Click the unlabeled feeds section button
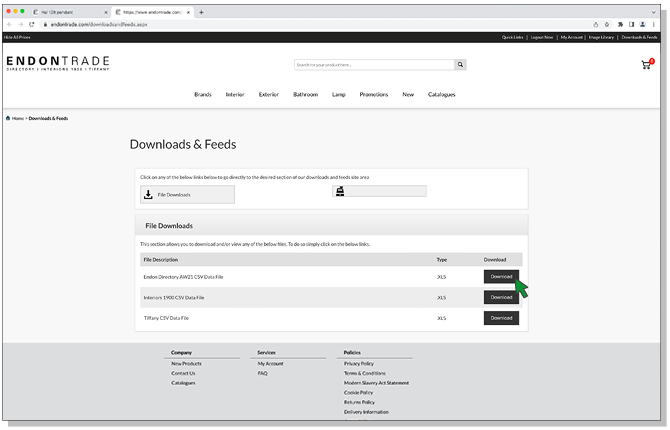 (379, 191)
